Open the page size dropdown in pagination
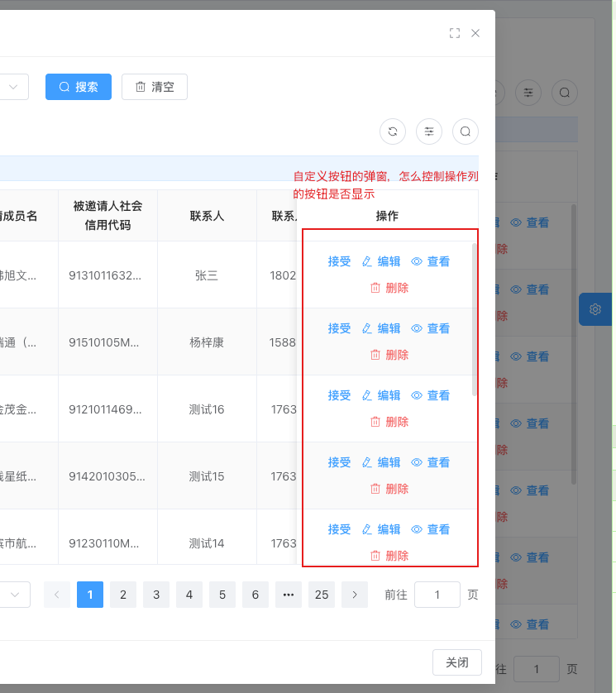616x693 pixels. coord(15,595)
